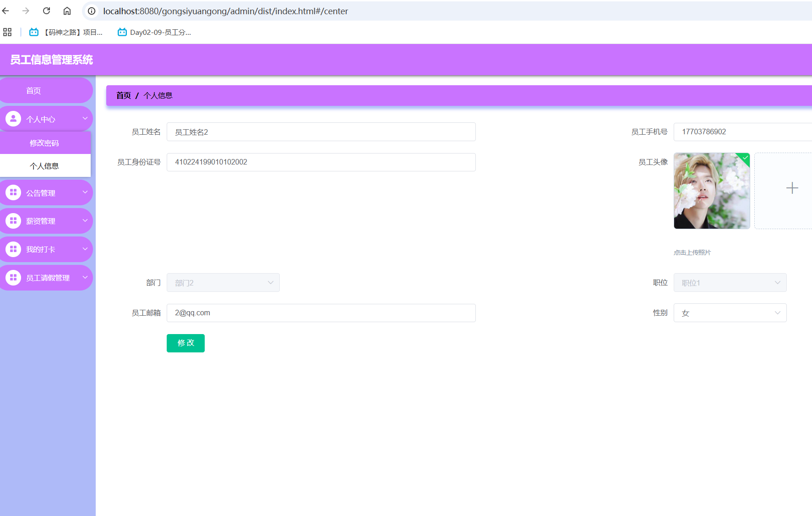Expand the 我的打卡 menu chevron

[85, 249]
